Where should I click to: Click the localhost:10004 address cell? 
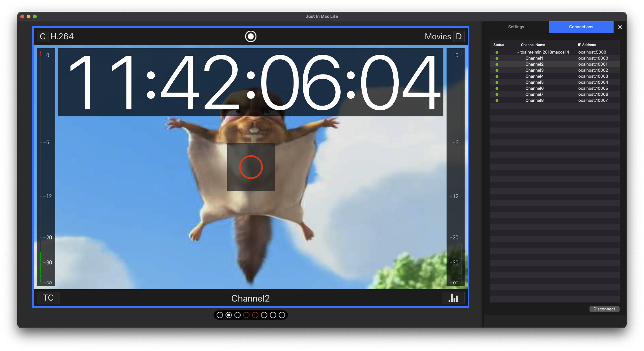click(593, 82)
